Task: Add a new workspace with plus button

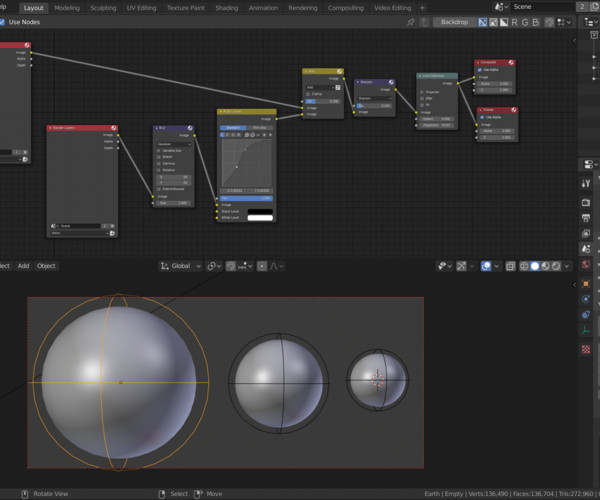Action: pos(422,8)
